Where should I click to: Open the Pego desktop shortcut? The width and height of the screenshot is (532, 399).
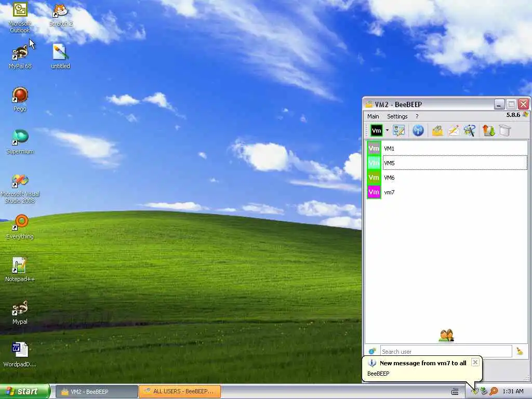pyautogui.click(x=20, y=99)
